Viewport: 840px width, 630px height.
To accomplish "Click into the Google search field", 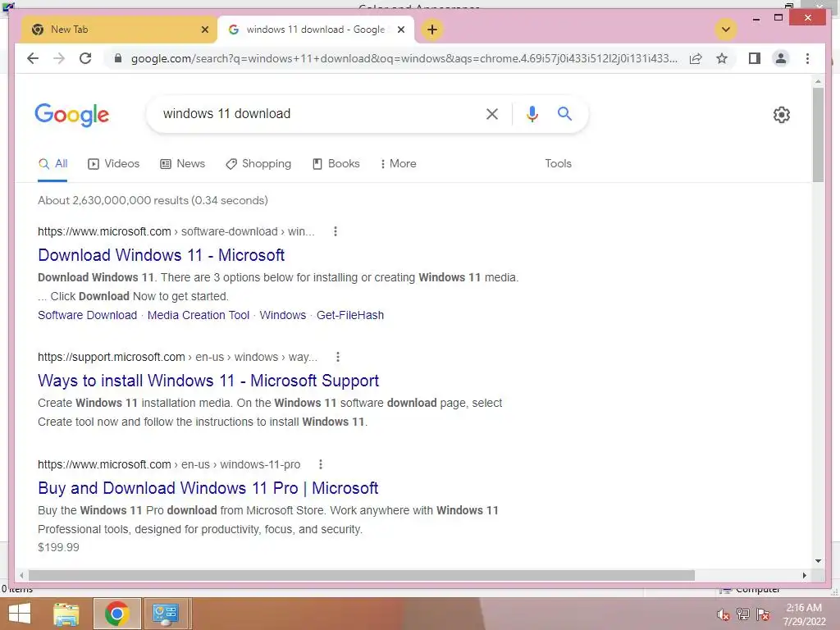I will (322, 113).
